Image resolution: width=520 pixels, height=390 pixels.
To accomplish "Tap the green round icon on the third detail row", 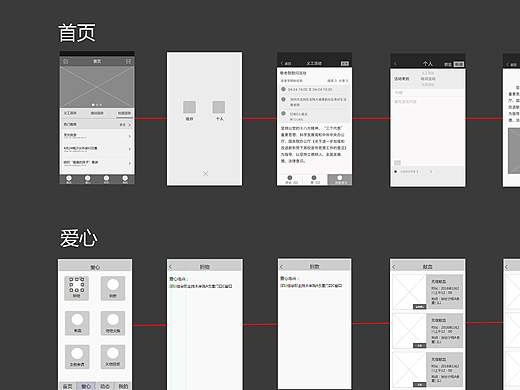I will [283, 113].
